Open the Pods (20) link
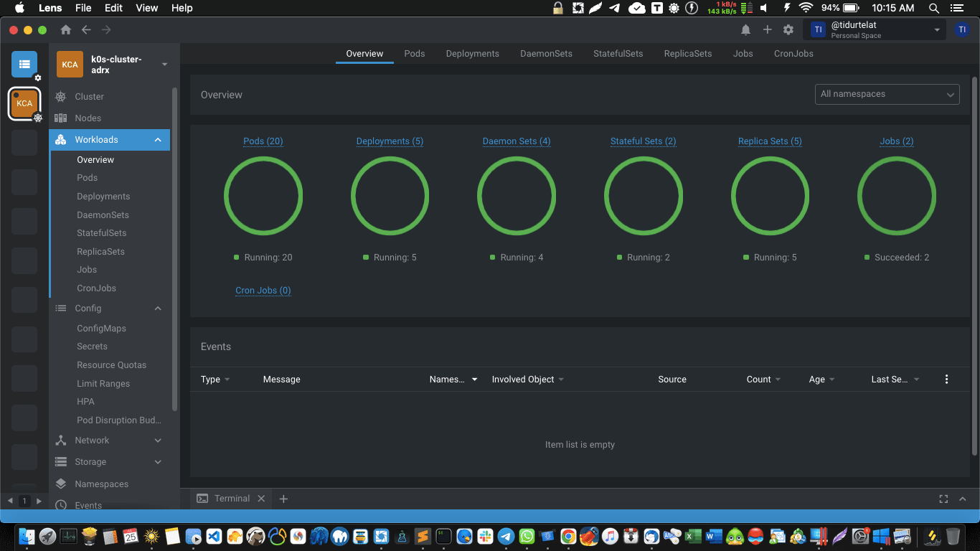 click(263, 141)
